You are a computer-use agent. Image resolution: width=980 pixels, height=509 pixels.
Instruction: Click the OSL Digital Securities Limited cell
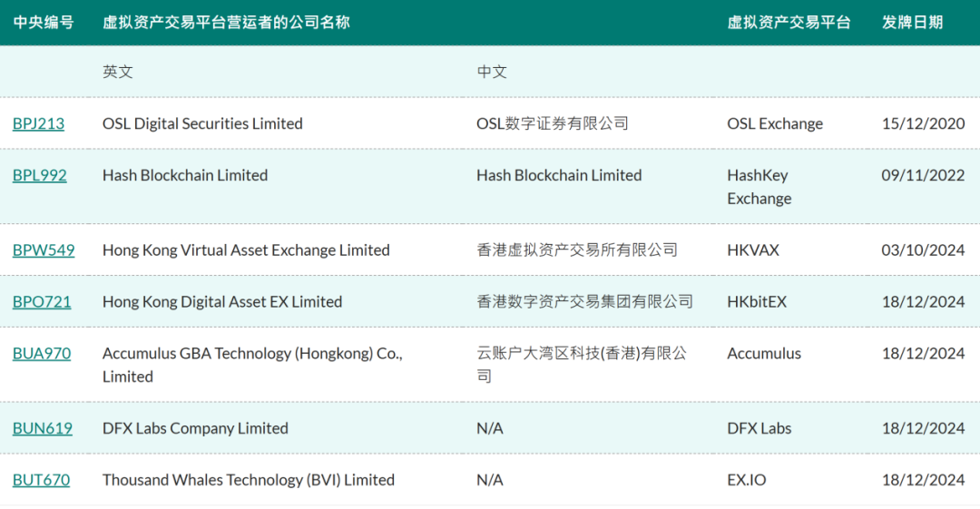pyautogui.click(x=202, y=123)
